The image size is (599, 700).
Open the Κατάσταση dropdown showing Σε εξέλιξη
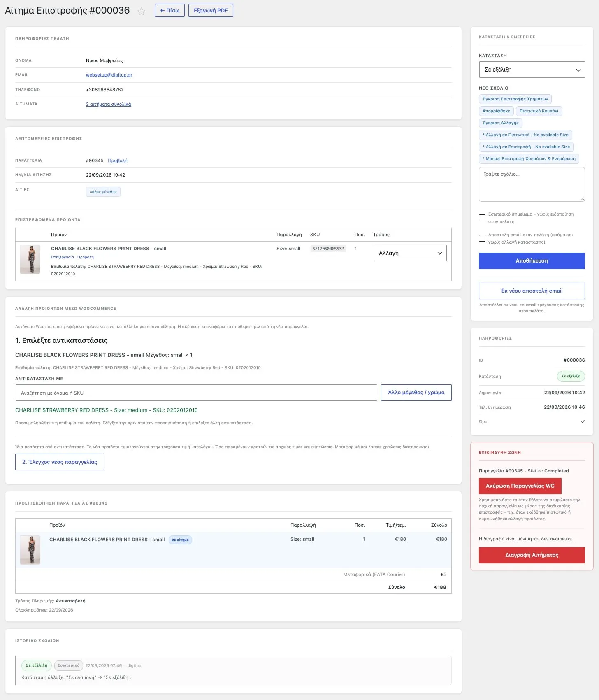[532, 70]
